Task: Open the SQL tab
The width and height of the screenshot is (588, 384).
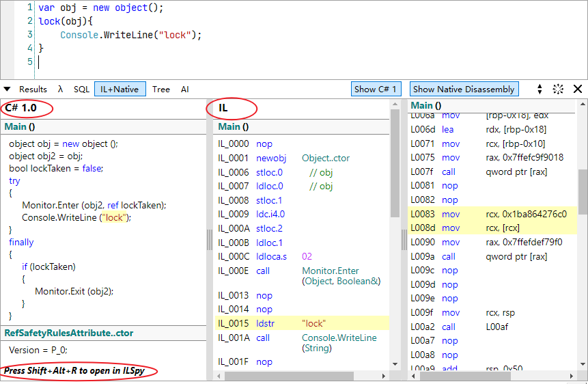Action: coord(81,90)
